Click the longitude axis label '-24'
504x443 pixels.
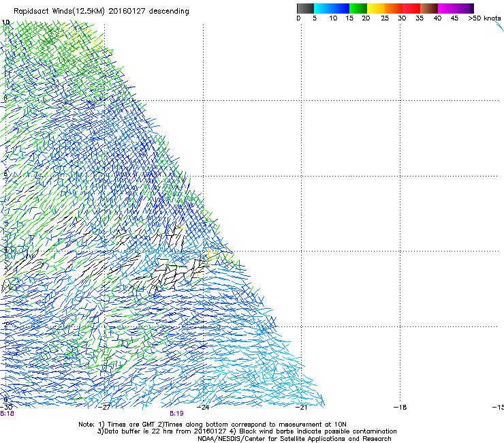tap(203, 408)
